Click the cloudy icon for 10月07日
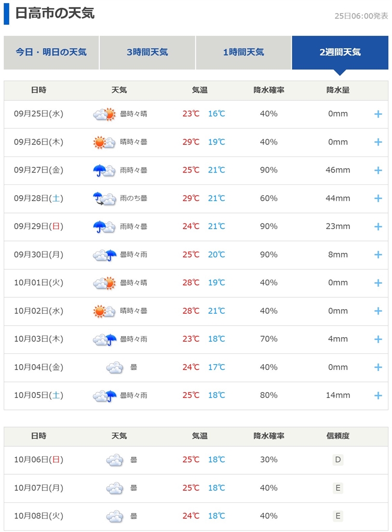The height and width of the screenshot is (532, 392). coord(115,488)
